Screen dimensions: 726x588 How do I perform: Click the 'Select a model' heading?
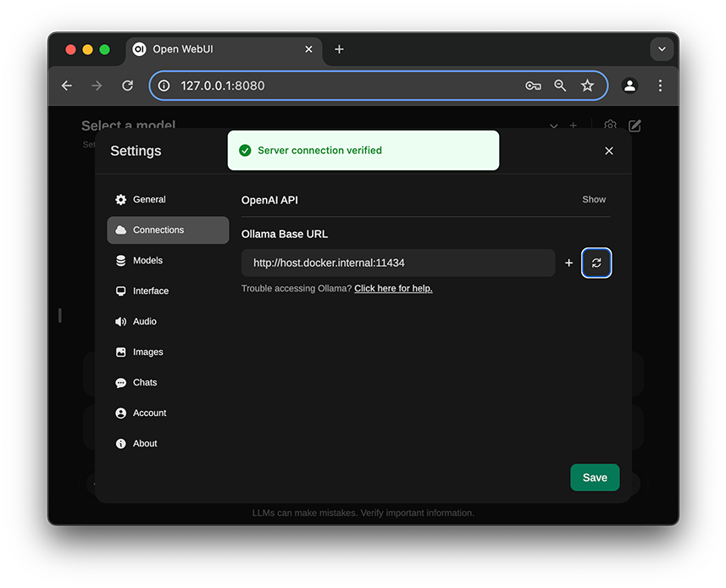click(x=128, y=124)
